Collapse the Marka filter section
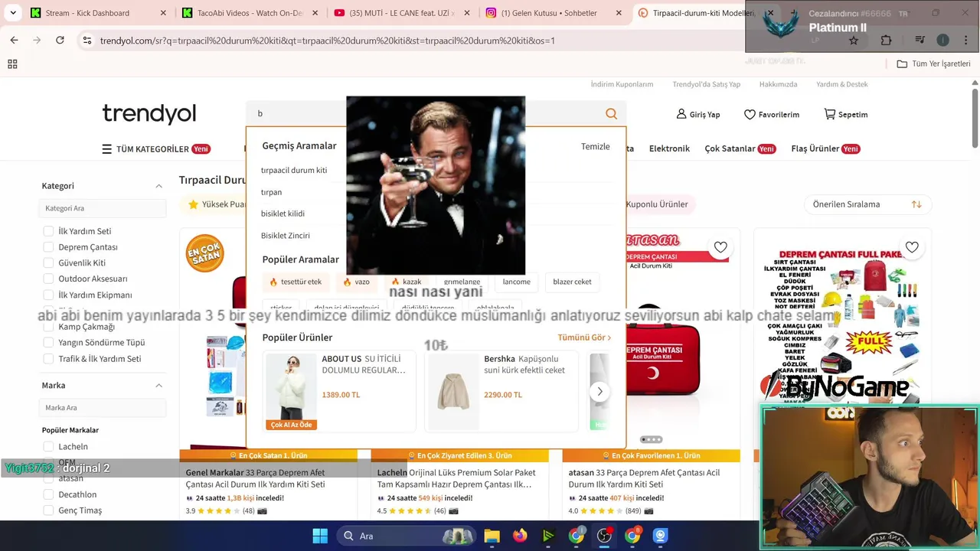The image size is (980, 551). tap(158, 386)
